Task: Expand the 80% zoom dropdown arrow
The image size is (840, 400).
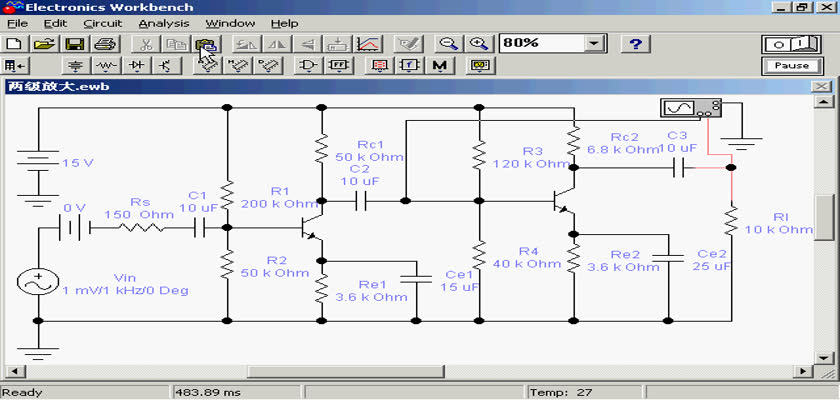Action: click(x=594, y=43)
